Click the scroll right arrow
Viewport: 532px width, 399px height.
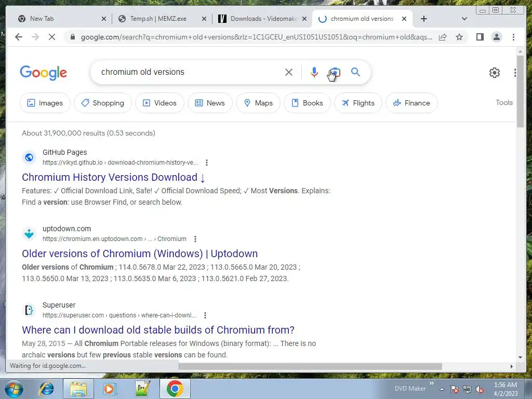point(512,366)
